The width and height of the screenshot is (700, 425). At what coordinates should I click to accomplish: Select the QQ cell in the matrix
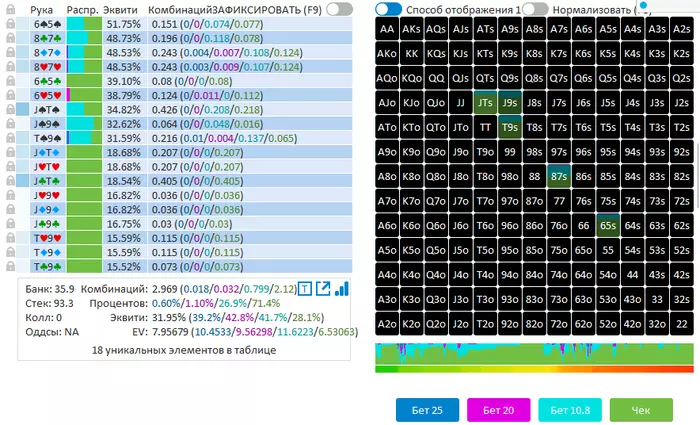pyautogui.click(x=436, y=78)
